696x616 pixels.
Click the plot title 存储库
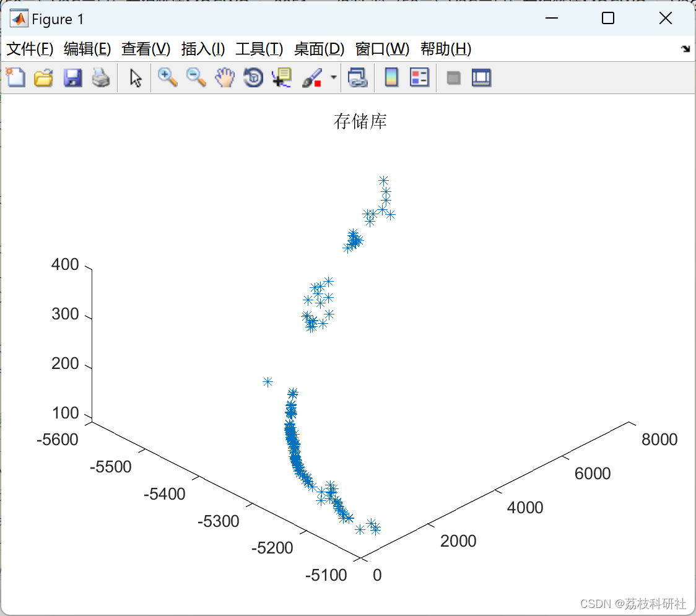[360, 121]
